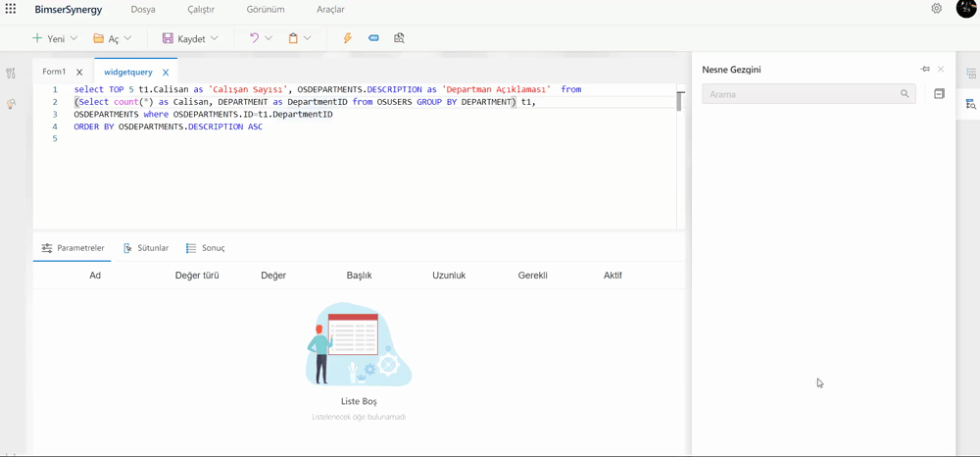Click the preview magnifier toolbar icon
This screenshot has height=457, width=980.
tap(399, 38)
